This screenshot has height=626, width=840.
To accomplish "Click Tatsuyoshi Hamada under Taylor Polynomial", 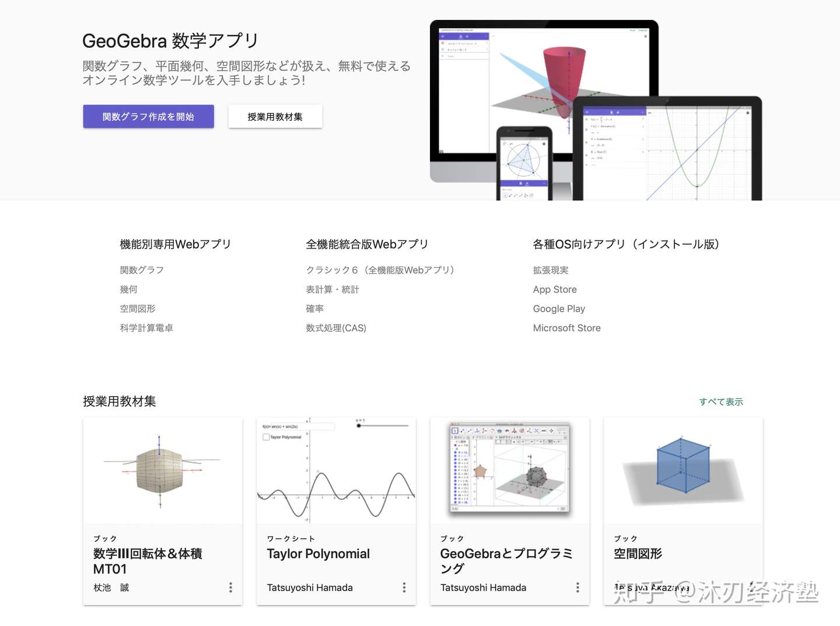I will point(310,587).
